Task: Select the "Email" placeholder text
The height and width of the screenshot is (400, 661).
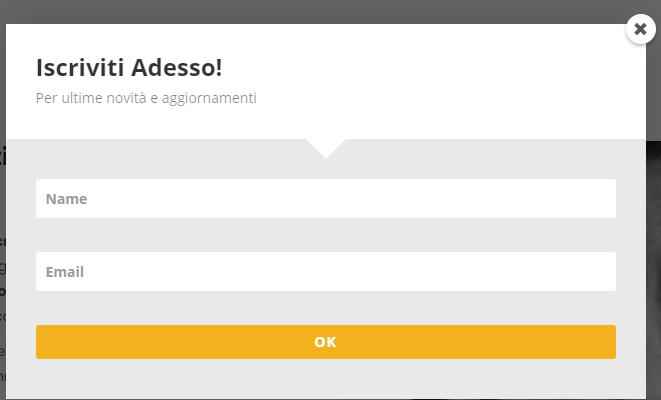Action: click(x=65, y=272)
